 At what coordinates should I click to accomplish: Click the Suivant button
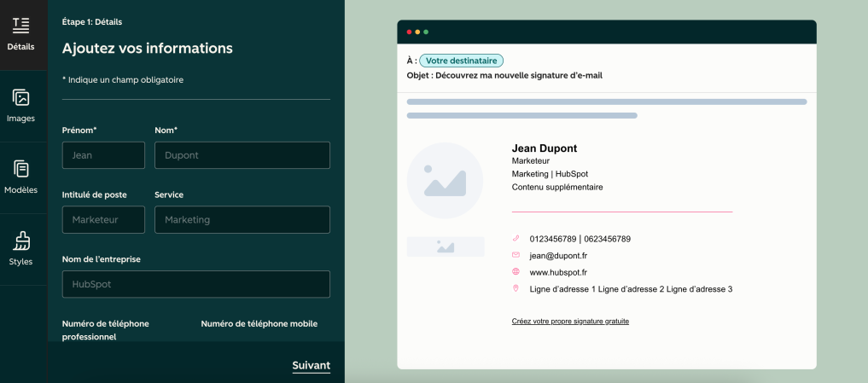312,365
